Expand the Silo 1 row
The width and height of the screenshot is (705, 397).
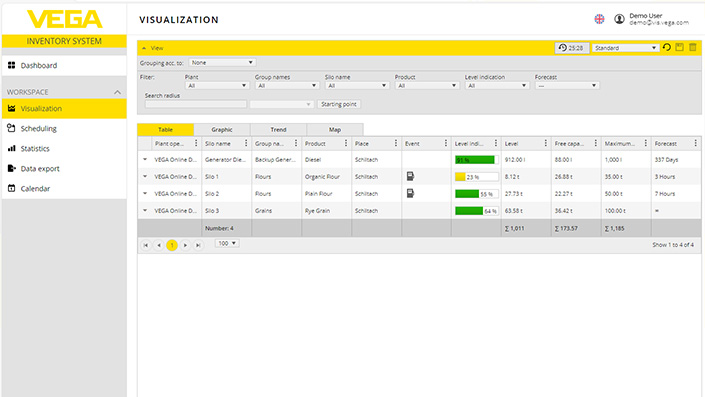(x=145, y=176)
